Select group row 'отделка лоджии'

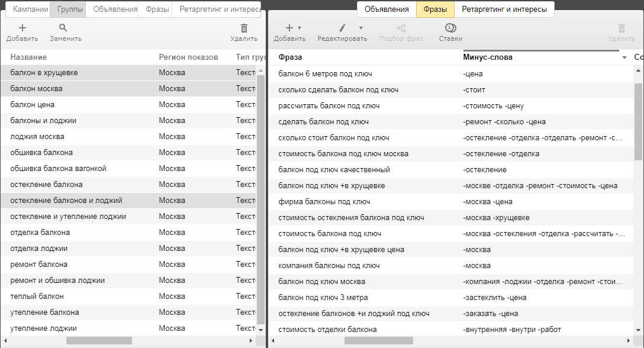click(128, 249)
